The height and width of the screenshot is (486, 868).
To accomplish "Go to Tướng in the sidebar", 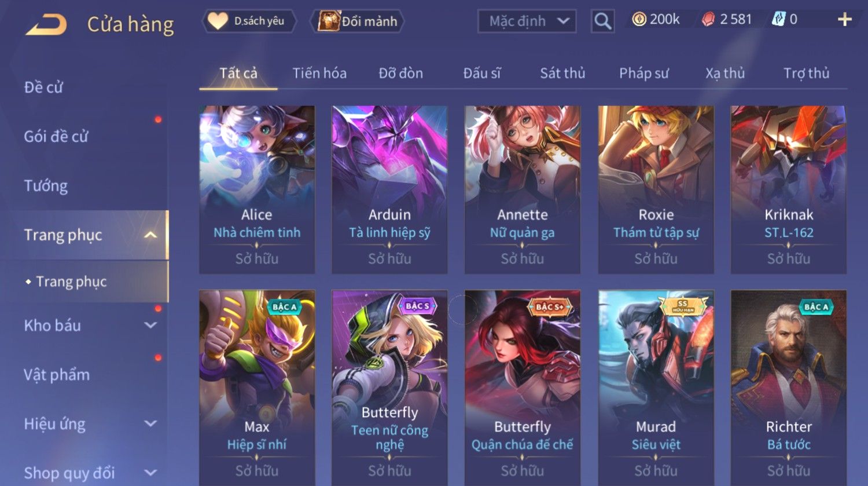I will click(46, 186).
